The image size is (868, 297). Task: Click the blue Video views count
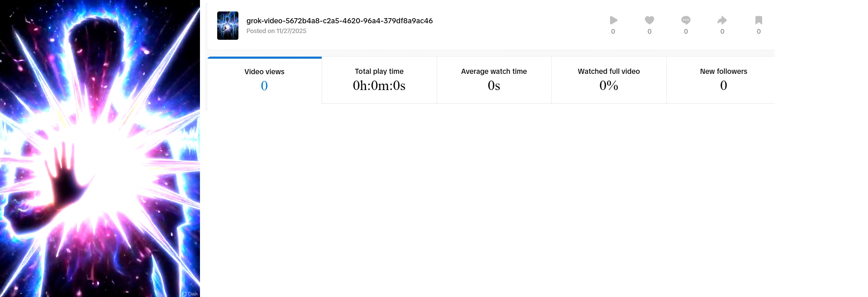[x=264, y=86]
